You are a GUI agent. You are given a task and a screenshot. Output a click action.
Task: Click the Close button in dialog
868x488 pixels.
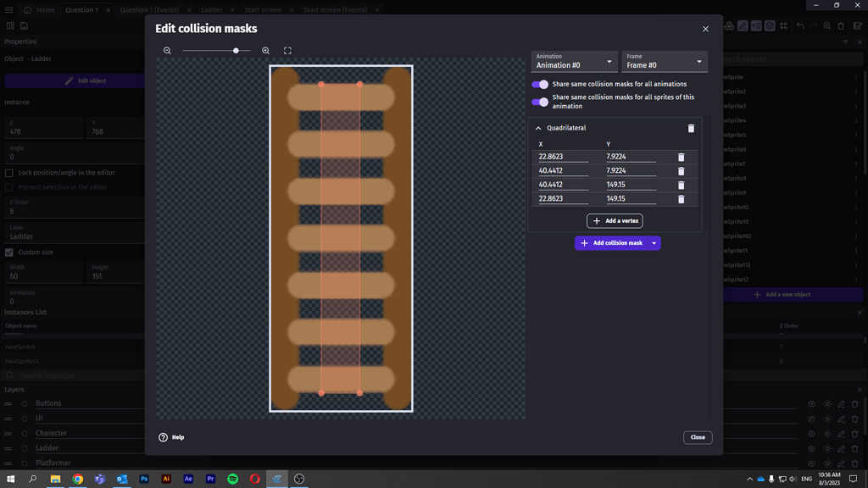[x=698, y=437]
